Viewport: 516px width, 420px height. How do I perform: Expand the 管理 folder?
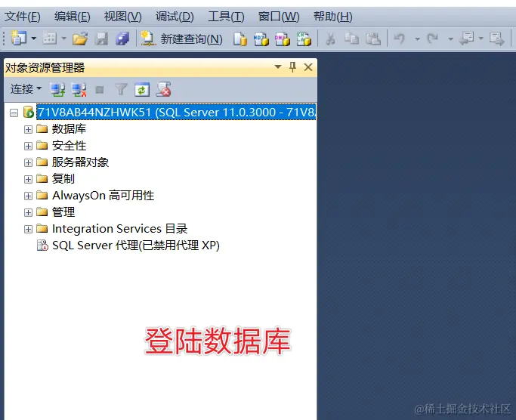point(28,212)
